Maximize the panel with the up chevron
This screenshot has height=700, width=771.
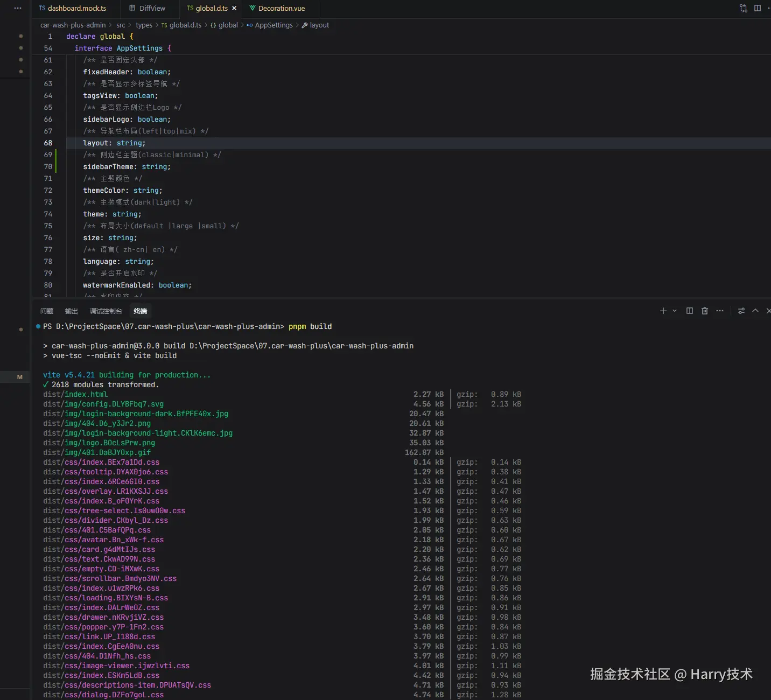point(755,311)
